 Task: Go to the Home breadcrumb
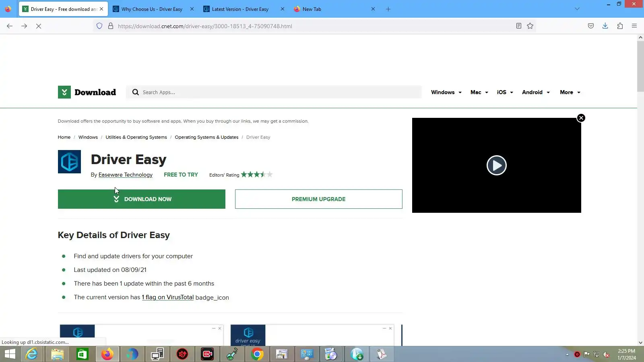click(64, 138)
